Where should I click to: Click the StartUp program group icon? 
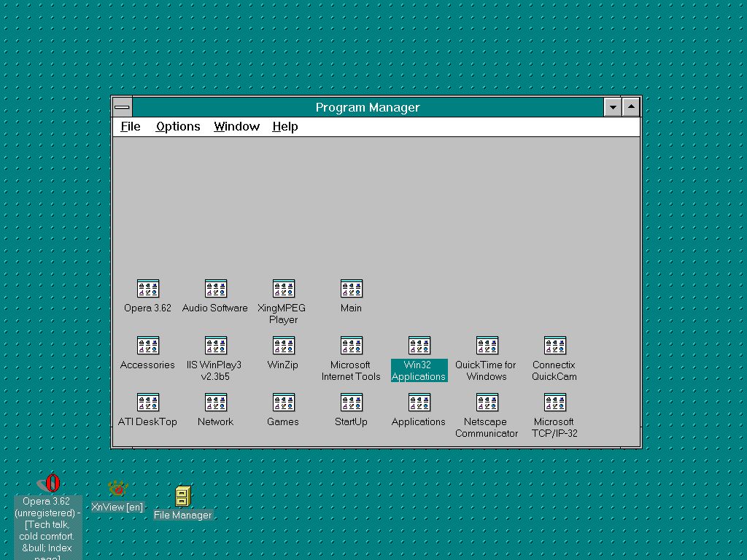(x=352, y=402)
